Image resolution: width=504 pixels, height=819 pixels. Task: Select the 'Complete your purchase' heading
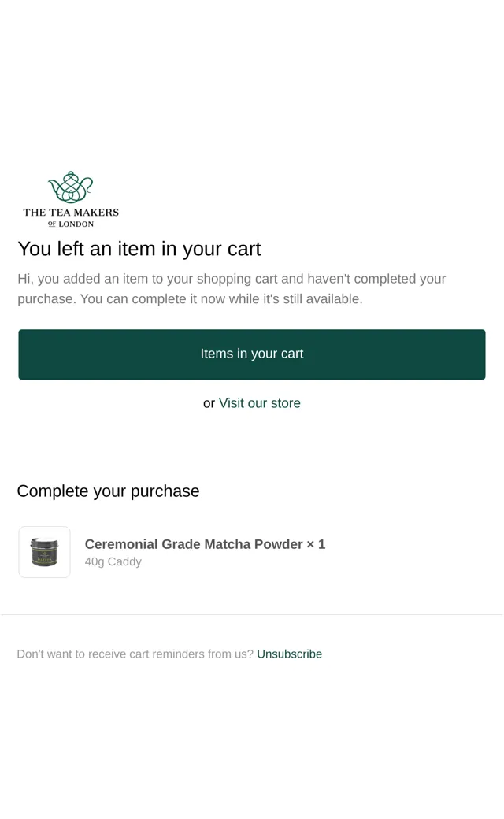pyautogui.click(x=108, y=491)
